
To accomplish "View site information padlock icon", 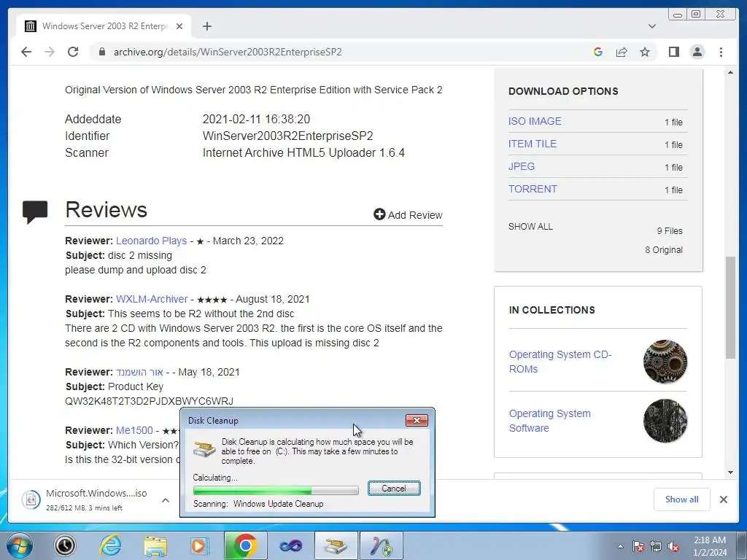I will click(x=102, y=52).
